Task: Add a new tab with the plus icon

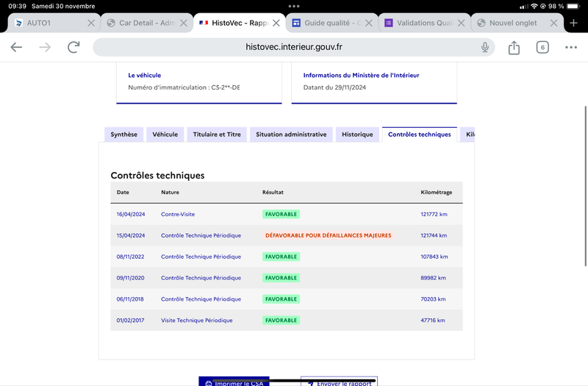Action: tap(573, 24)
